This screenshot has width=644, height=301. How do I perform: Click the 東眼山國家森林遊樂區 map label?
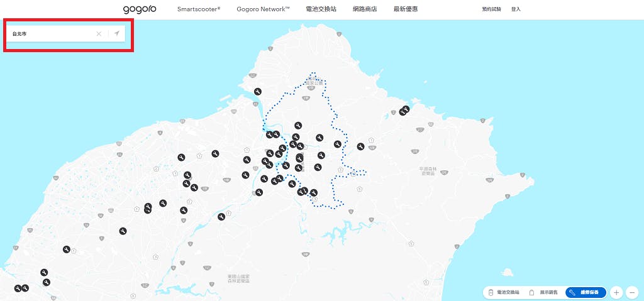tap(238, 279)
